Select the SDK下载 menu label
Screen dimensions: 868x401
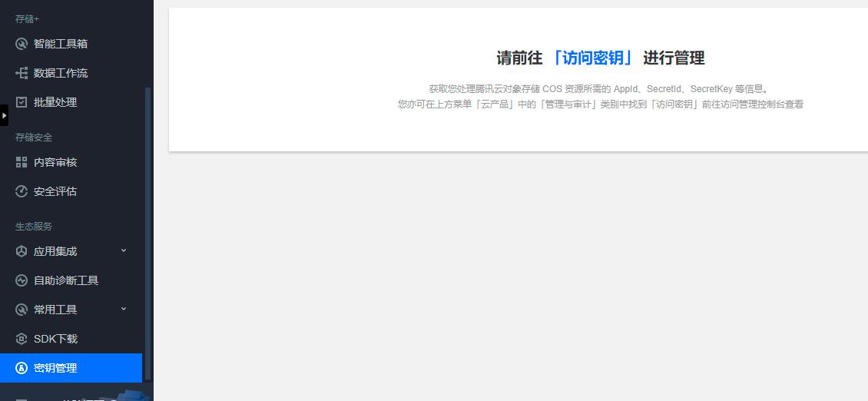pyautogui.click(x=55, y=339)
